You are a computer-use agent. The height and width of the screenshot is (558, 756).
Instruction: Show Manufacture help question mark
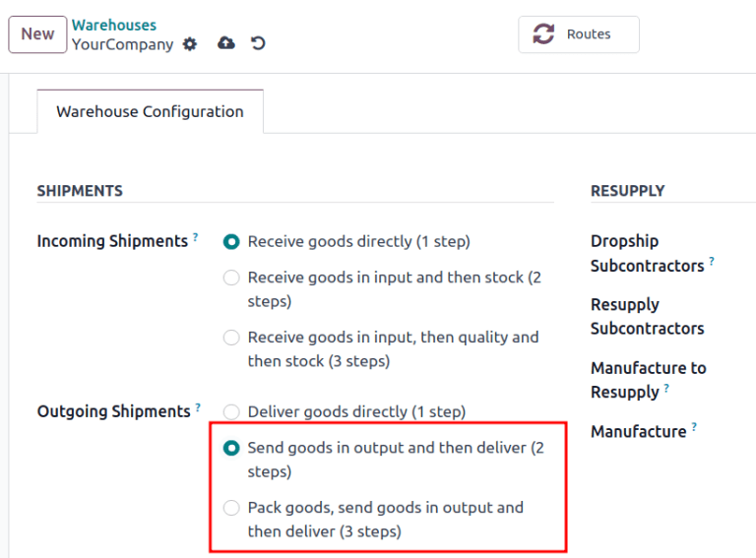click(694, 427)
